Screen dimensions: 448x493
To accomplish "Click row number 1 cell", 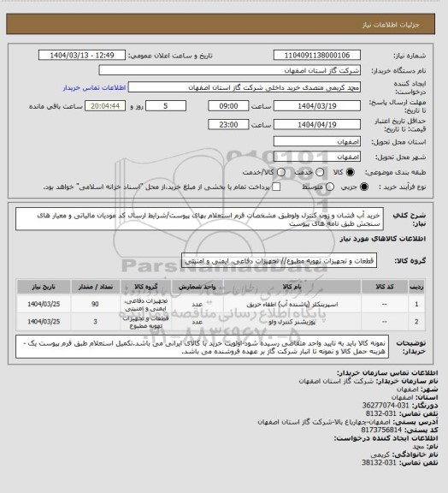I will click(416, 304).
